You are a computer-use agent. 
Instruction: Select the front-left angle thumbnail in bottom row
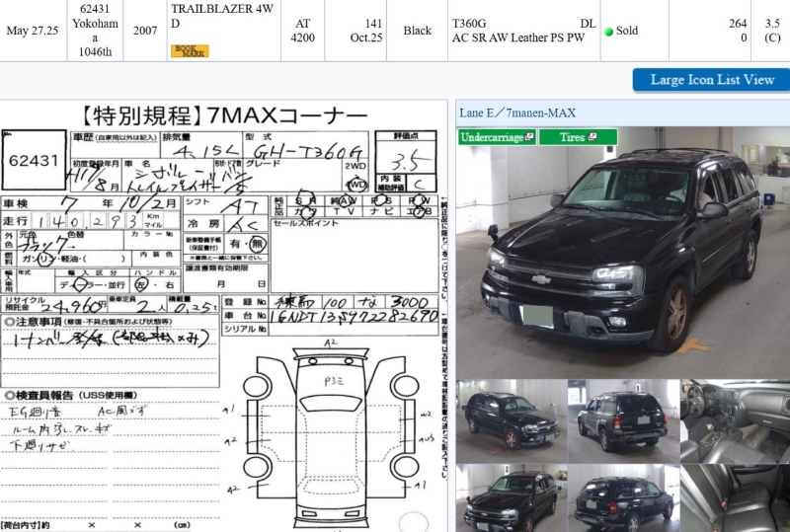point(511,498)
